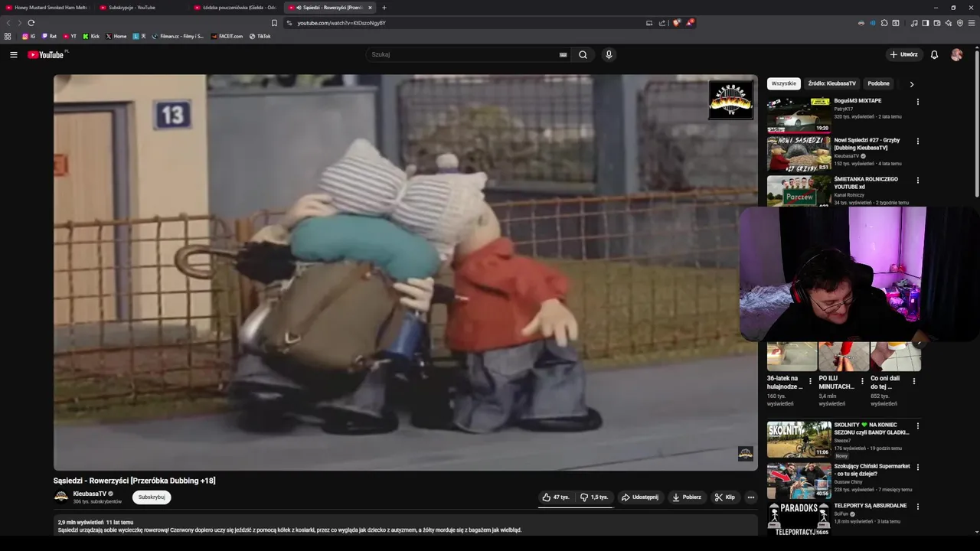Screen dimensions: 980x551
Task: Open options menu for ŚMIETANKA ROLNICZEGO YOUTUBE
Action: click(x=917, y=181)
